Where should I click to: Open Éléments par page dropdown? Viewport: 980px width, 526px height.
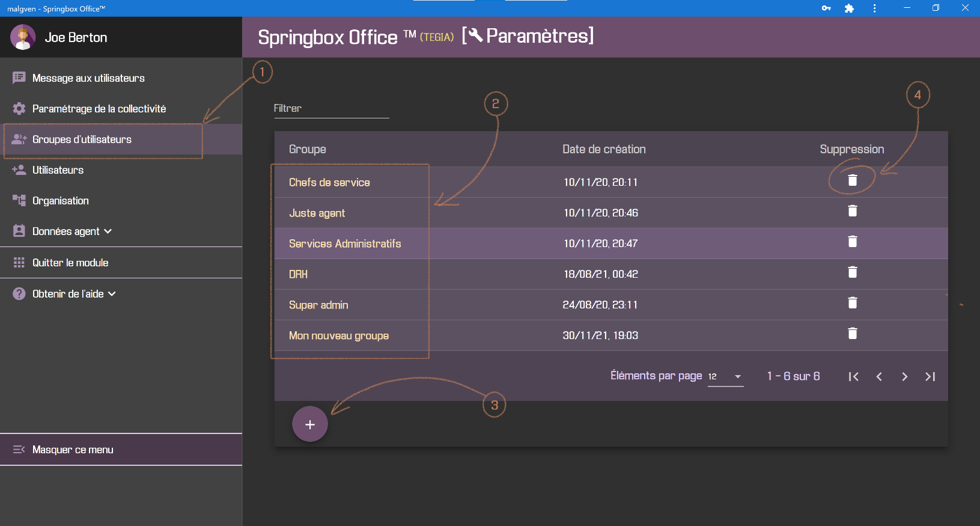(x=726, y=376)
